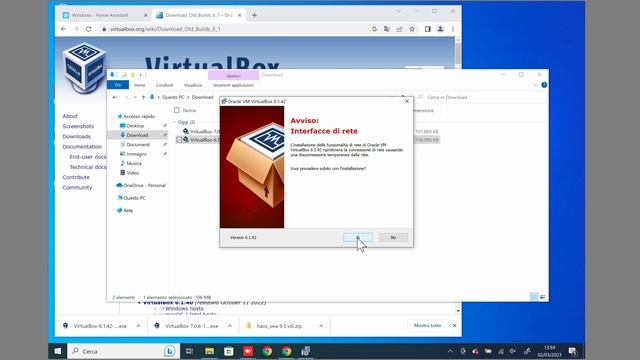Screen dimensions: 640x360
Task: Click Chrome back arrow icon
Action: click(63, 29)
